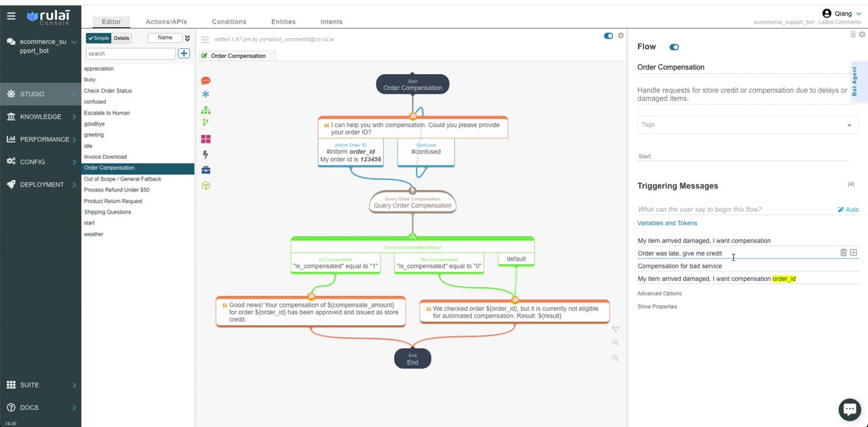Select the green branch fork node tool
Image resolution: width=868 pixels, height=427 pixels.
205,122
